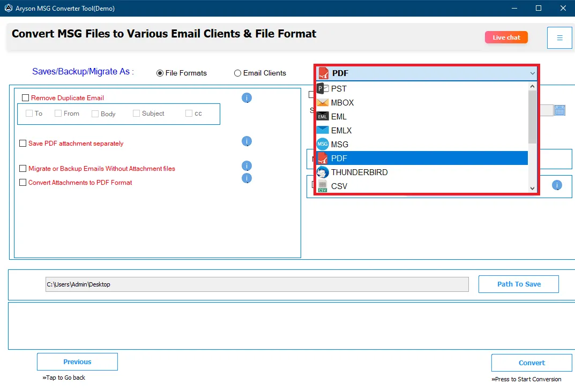This screenshot has height=392, width=575.
Task: Check Migrate or Backup Emails Without Attachment files
Action: (x=23, y=169)
